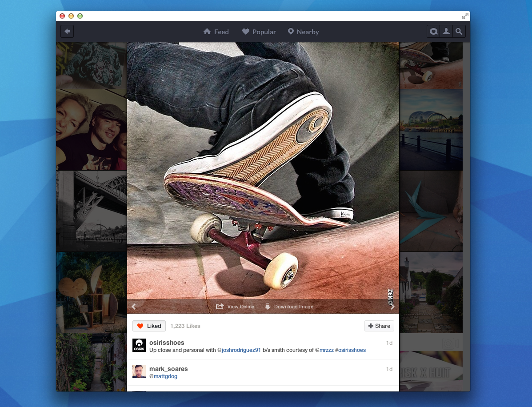532x407 pixels.
Task: Switch to the Popular tab
Action: coord(259,32)
